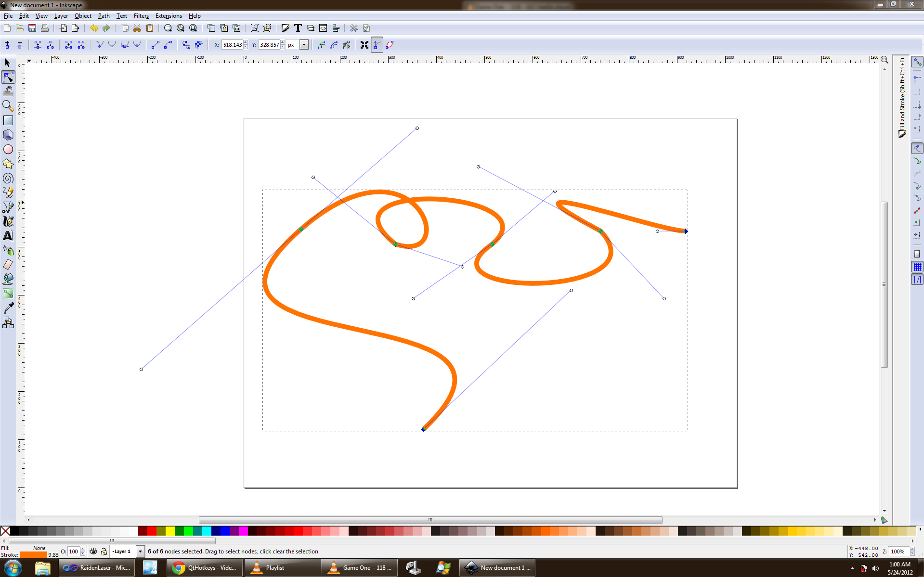
Task: Convert selected segments to lines
Action: coord(155,45)
